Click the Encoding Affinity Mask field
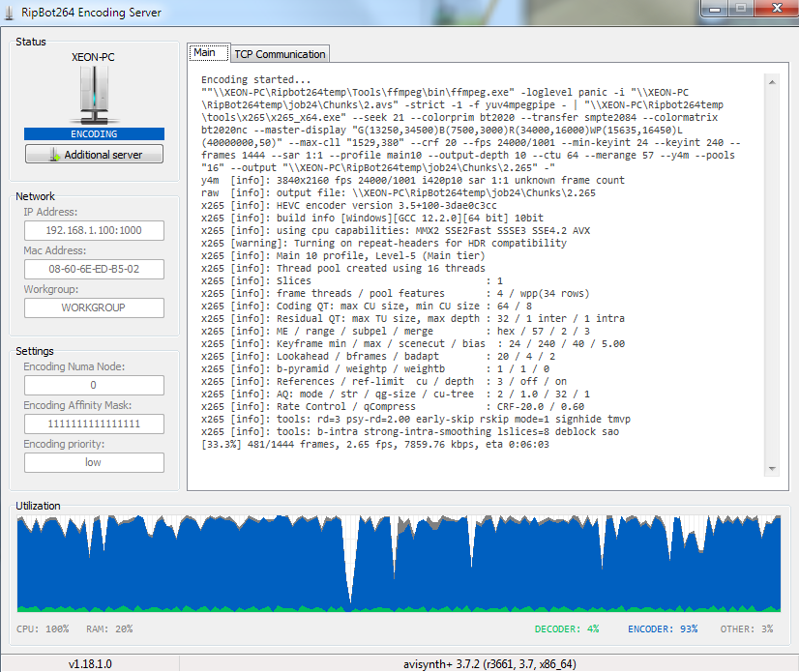 click(94, 424)
